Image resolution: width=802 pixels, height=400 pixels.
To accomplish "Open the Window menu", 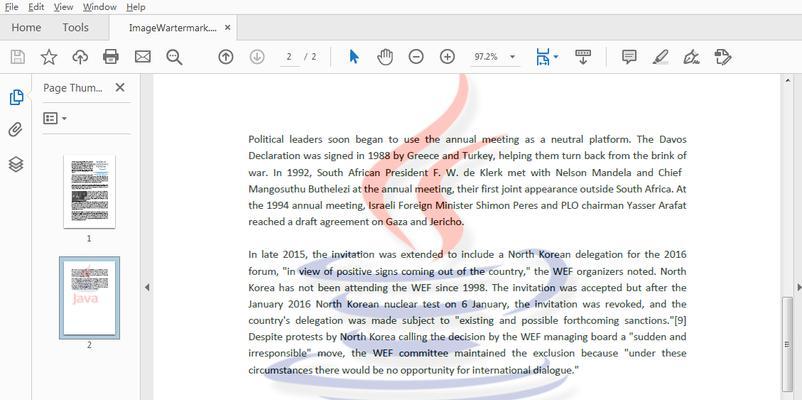I will tap(99, 7).
